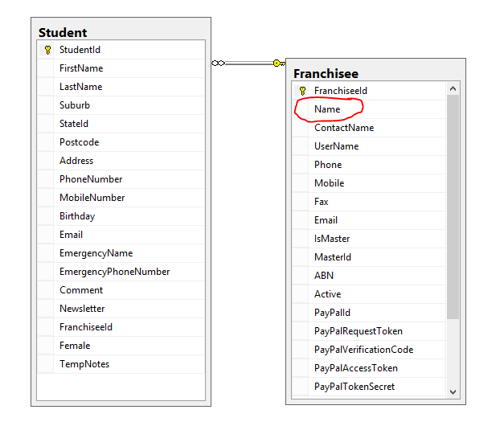Viewport: 504px width, 422px height.
Task: Click the infinity endpoint of the relationship line
Action: [x=217, y=63]
